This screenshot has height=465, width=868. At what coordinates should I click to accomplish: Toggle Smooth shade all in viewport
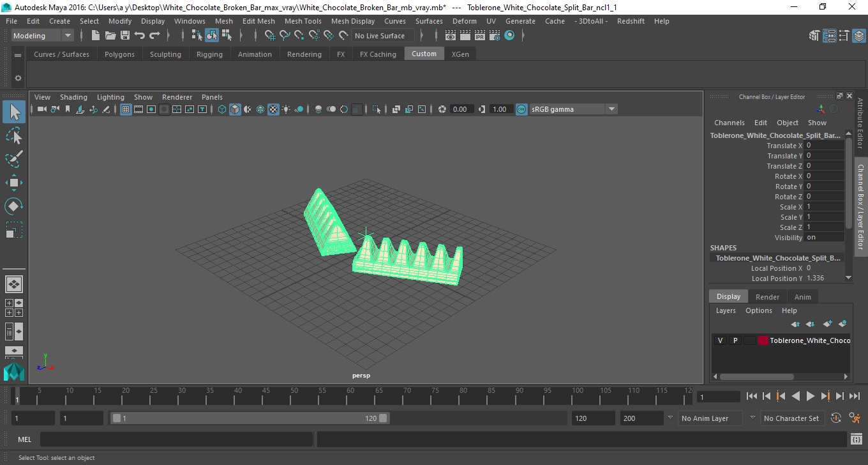coord(235,109)
